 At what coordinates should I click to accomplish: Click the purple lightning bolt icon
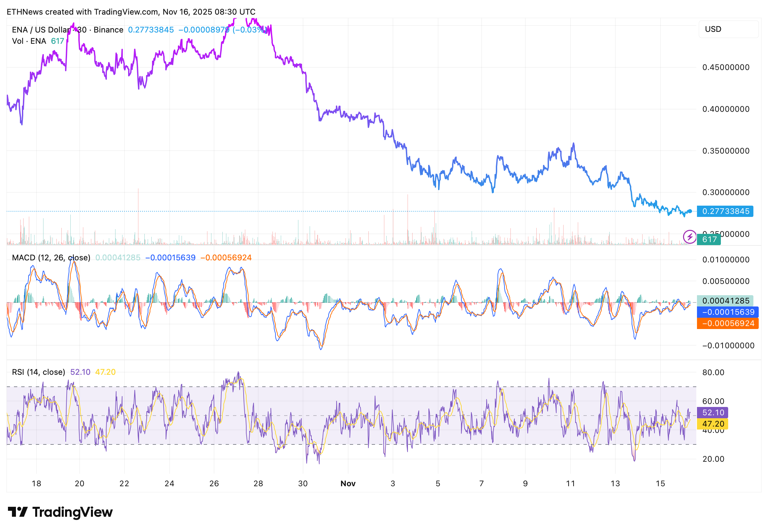pyautogui.click(x=689, y=237)
